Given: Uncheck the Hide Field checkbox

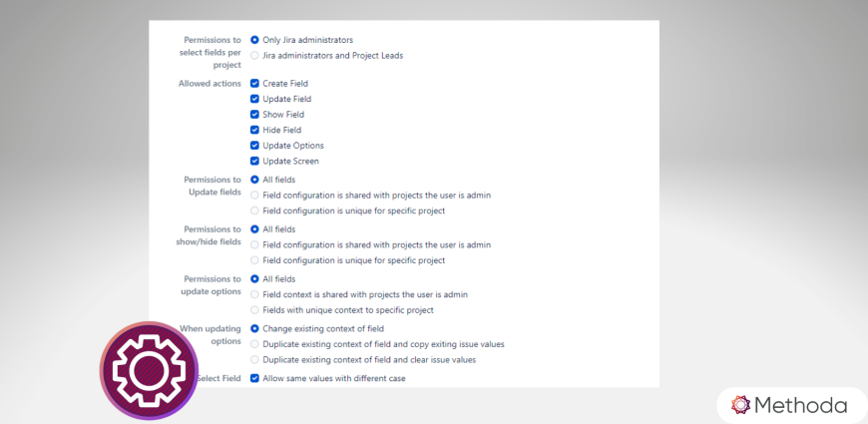Looking at the screenshot, I should [x=255, y=130].
